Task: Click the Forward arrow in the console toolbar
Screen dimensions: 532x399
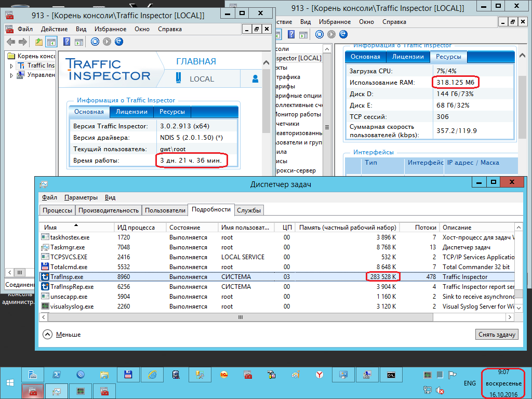Action: [23, 42]
